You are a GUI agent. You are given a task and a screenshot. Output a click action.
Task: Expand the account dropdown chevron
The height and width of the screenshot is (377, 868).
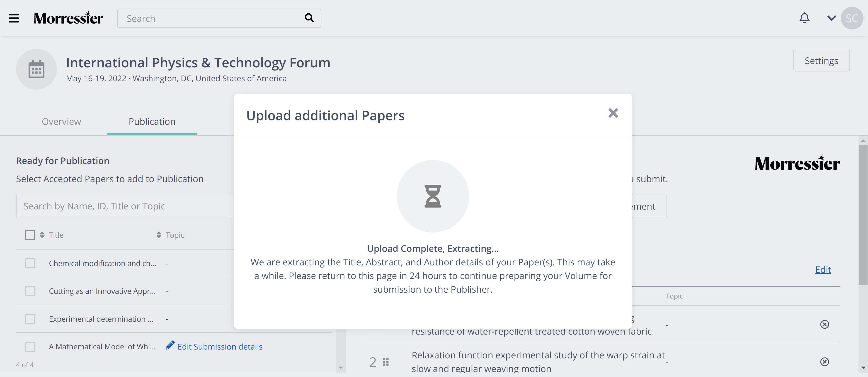click(x=831, y=18)
